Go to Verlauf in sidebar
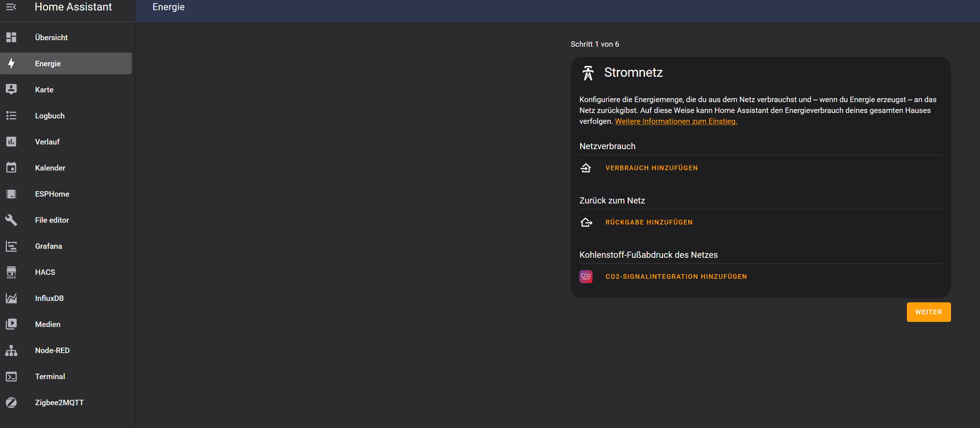The image size is (980, 428). (x=47, y=142)
